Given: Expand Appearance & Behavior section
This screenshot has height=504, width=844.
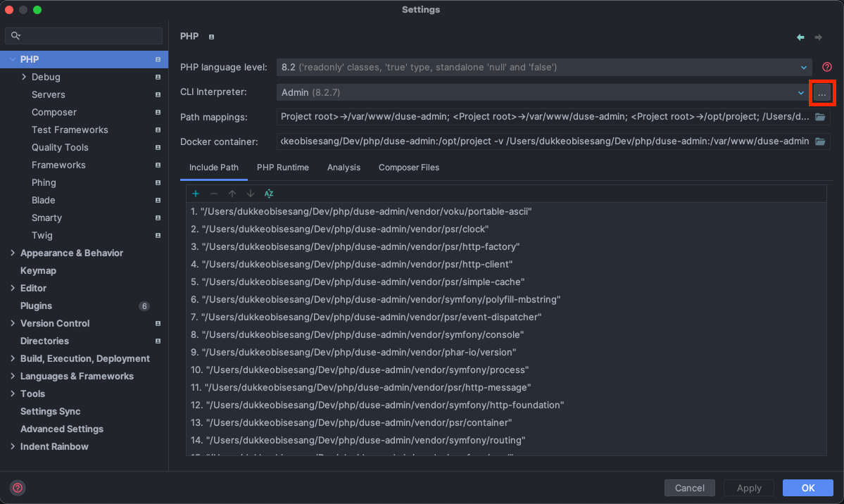Looking at the screenshot, I should (x=13, y=253).
